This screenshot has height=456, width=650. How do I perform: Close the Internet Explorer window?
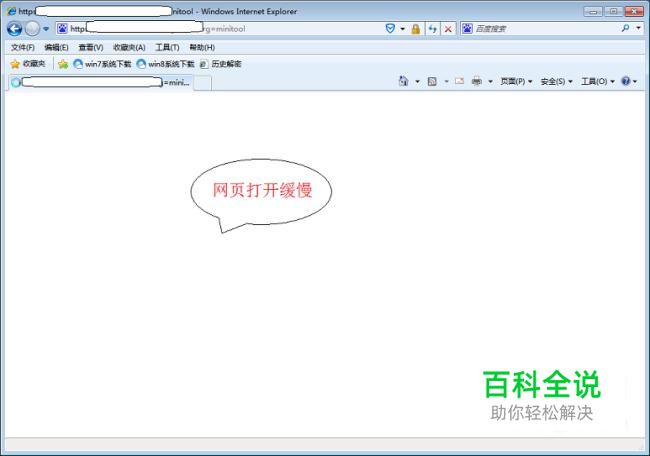(x=634, y=12)
